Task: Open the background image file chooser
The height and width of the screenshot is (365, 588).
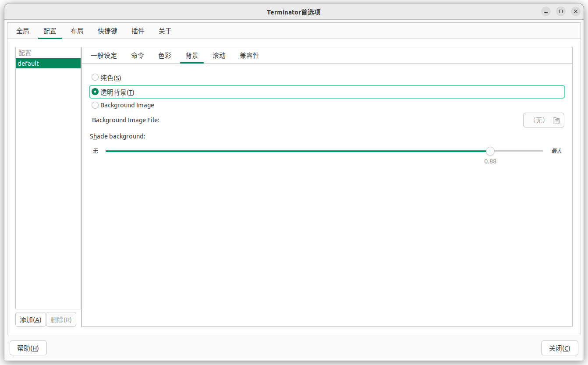Action: click(543, 120)
